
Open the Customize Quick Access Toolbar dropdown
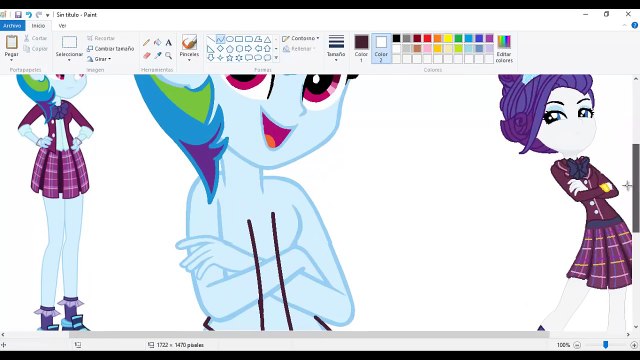pos(48,15)
